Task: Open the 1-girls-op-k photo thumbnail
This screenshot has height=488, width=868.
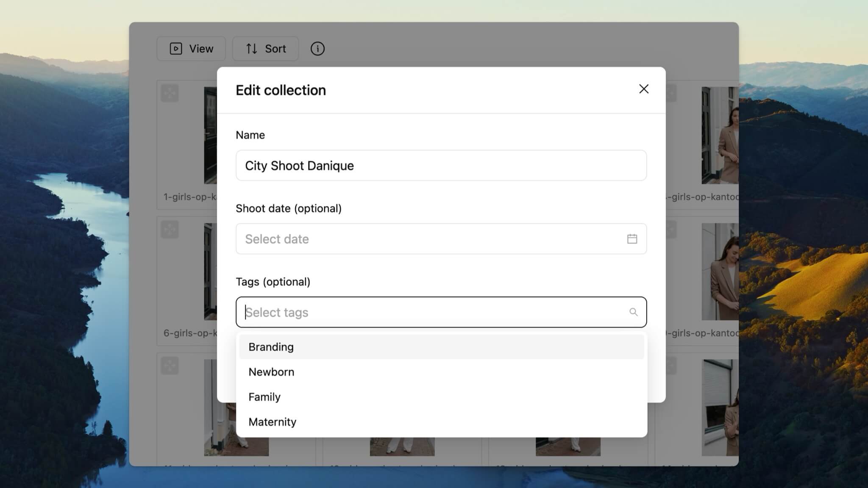Action: click(x=210, y=136)
